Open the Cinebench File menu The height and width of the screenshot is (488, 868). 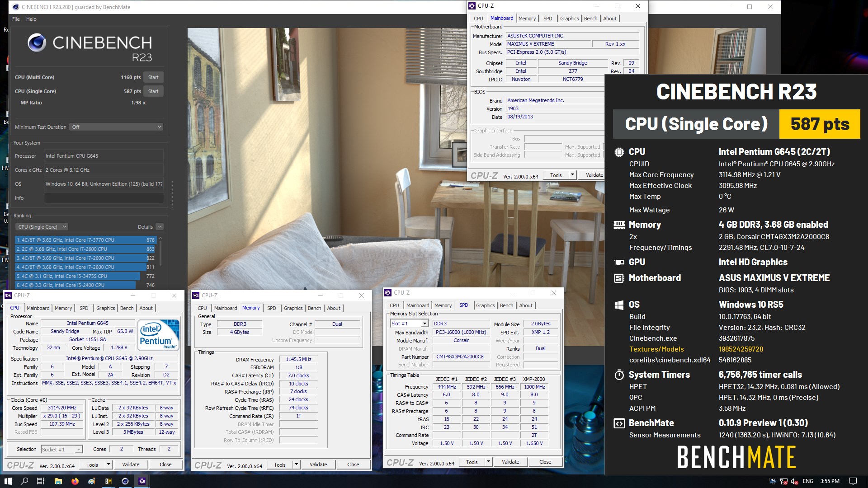tap(16, 19)
